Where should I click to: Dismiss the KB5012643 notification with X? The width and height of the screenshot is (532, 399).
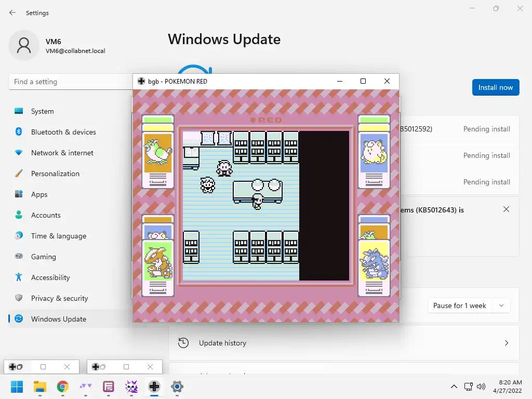tap(506, 209)
